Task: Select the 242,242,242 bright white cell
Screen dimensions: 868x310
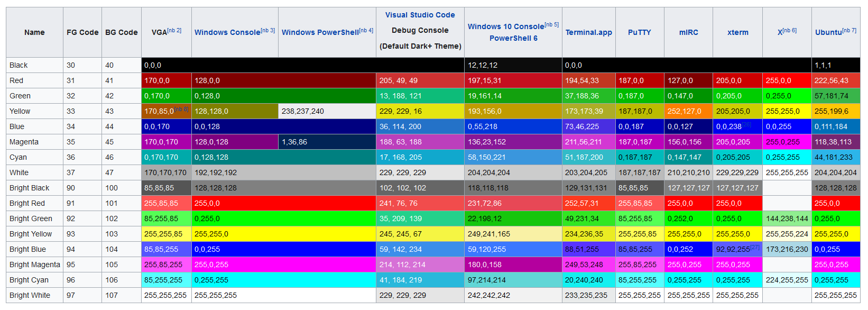Action: coord(513,295)
